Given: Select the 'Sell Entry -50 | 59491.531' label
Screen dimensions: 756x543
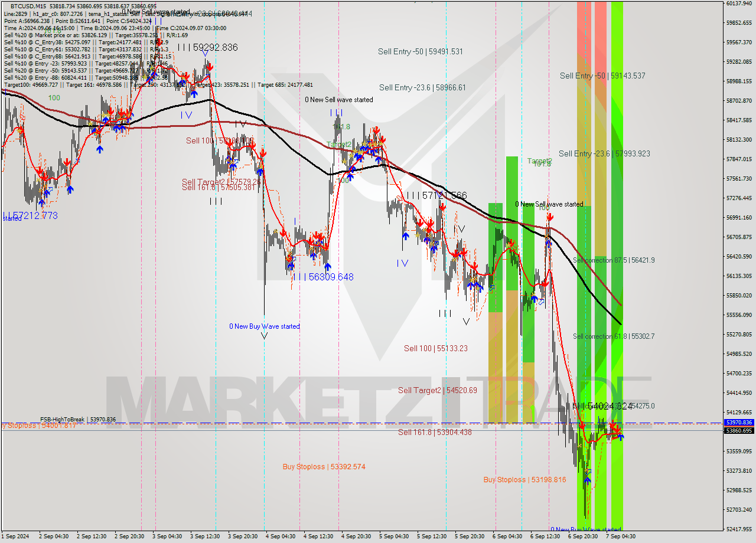Looking at the screenshot, I should (421, 52).
